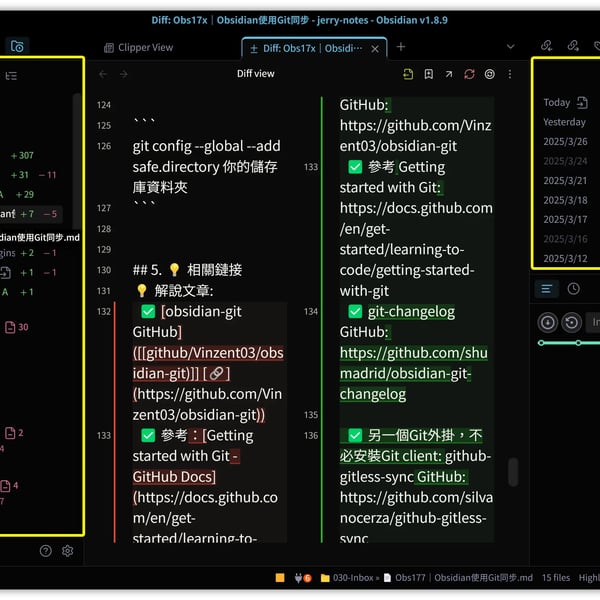This screenshot has width=600, height=600.
Task: Select the row showing +31 −11 changes
Action: point(33,175)
